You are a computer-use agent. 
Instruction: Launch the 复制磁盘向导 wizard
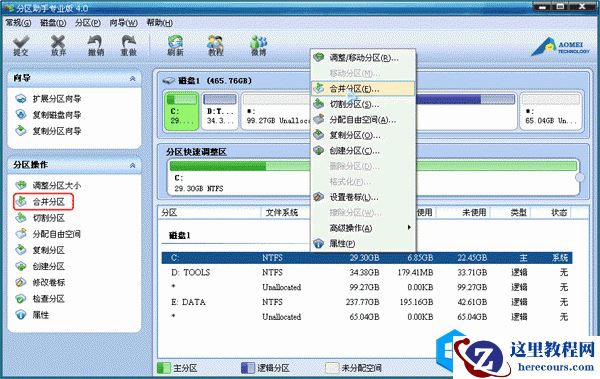[x=48, y=115]
